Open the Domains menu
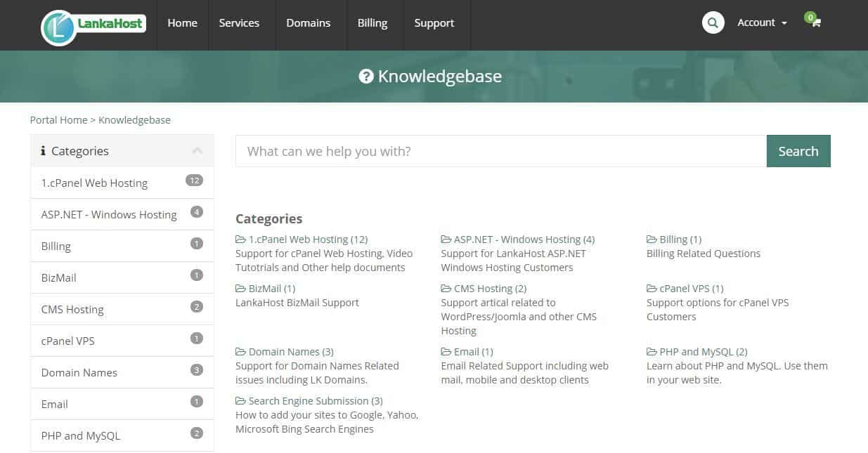Viewport: 868px width, 453px height. click(x=308, y=23)
